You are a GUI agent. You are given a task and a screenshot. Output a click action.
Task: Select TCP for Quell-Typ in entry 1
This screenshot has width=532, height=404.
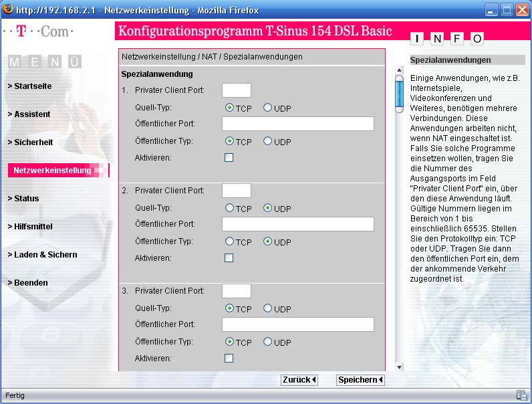pyautogui.click(x=229, y=108)
